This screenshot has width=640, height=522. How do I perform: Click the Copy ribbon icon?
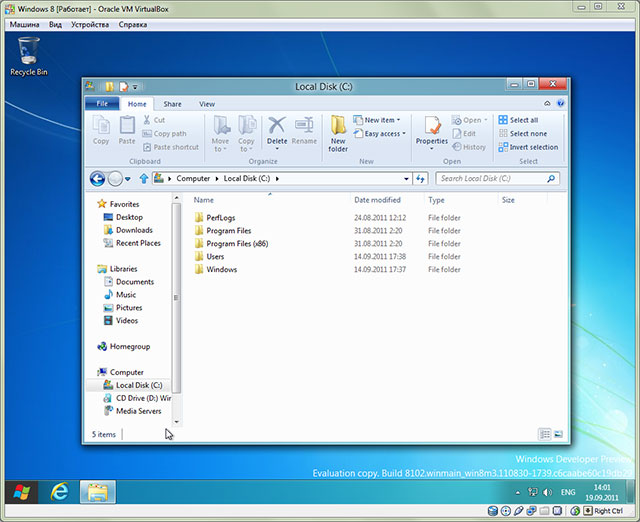coord(101,130)
